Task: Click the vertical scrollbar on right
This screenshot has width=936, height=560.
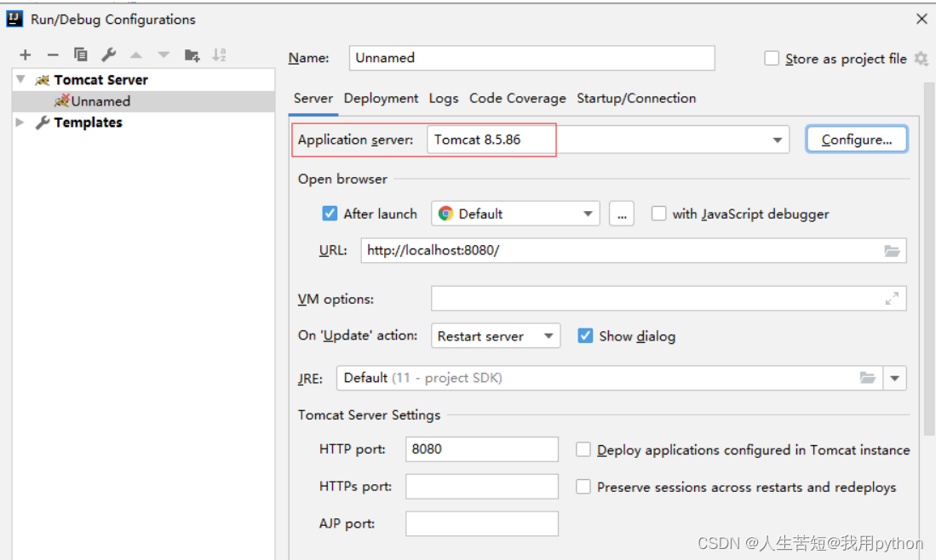Action: click(929, 260)
